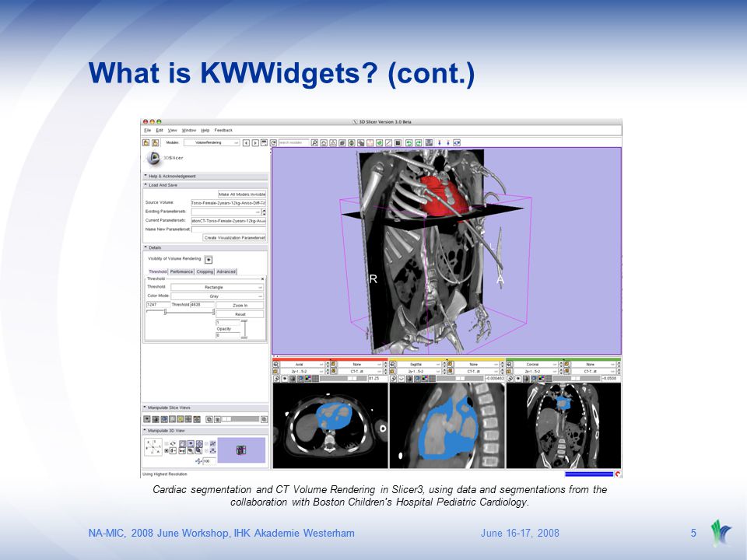
Task: Toggle slice visibility eye in the Coronal controller
Action: (x=518, y=379)
